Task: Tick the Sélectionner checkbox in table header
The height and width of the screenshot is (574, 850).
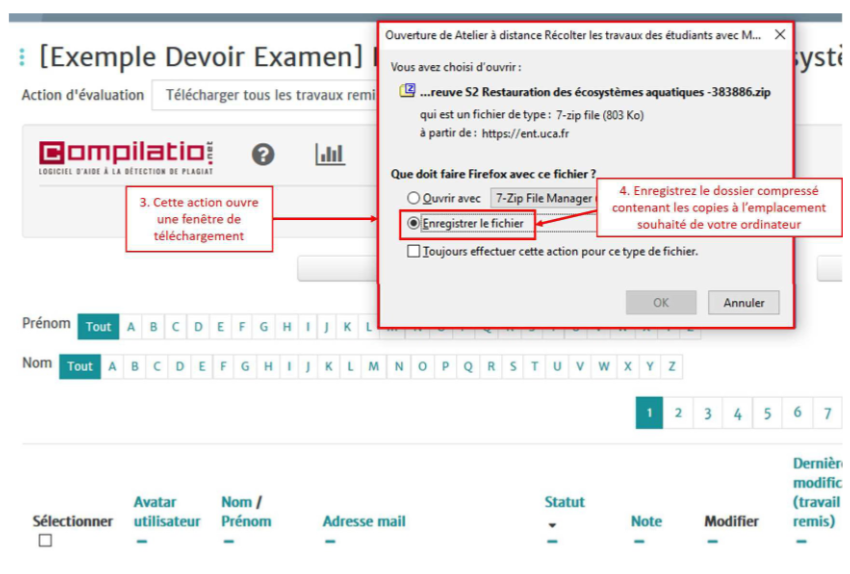Action: (44, 541)
